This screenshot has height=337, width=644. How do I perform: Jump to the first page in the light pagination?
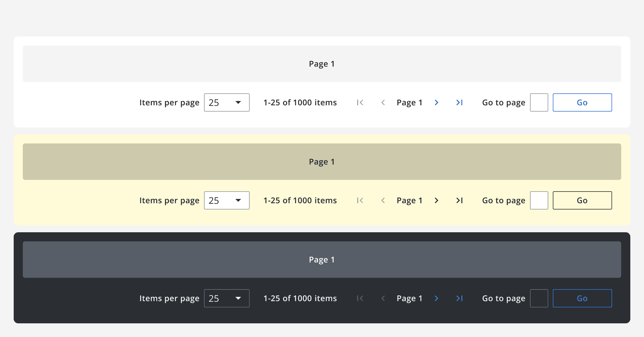(360, 102)
